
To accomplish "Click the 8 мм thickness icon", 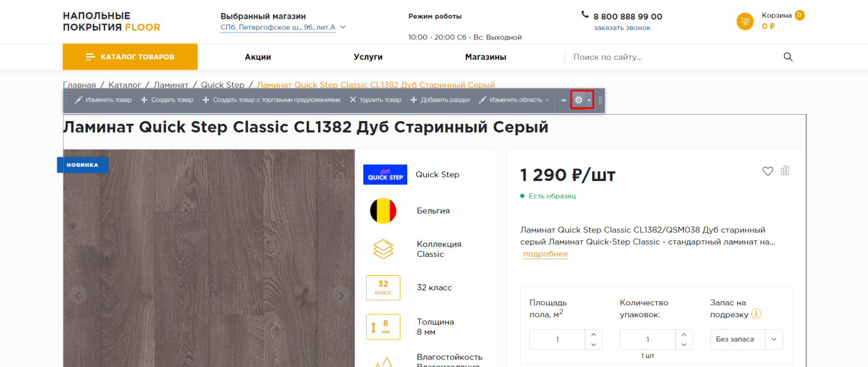I will pos(383,326).
